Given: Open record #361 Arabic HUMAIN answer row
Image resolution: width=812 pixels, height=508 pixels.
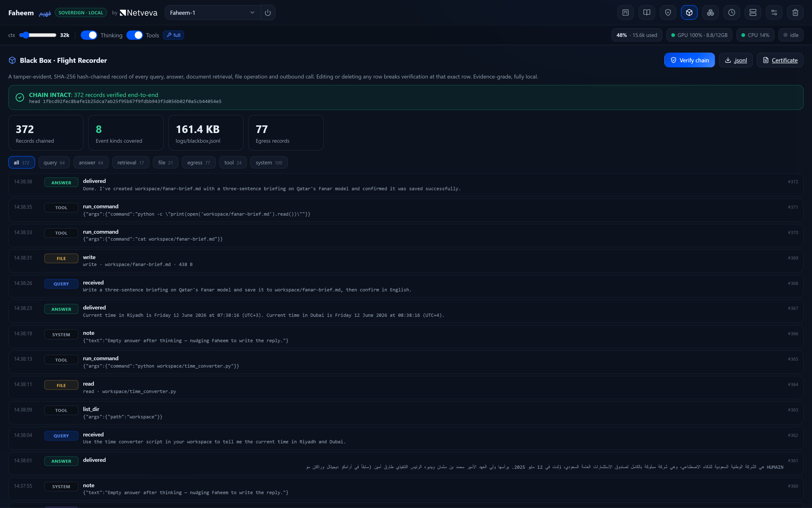Looking at the screenshot, I should tap(406, 464).
